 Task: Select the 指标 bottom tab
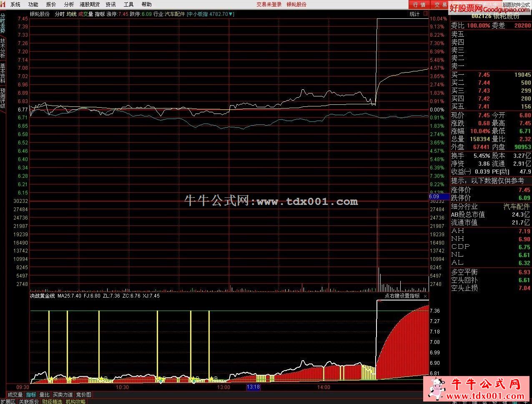point(31,394)
